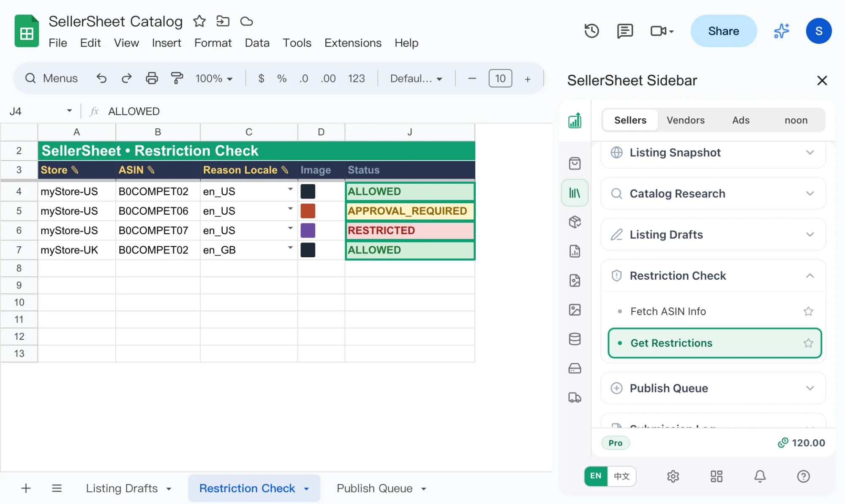This screenshot has height=504, width=845.
Task: Select the paint format tool
Action: click(x=177, y=78)
